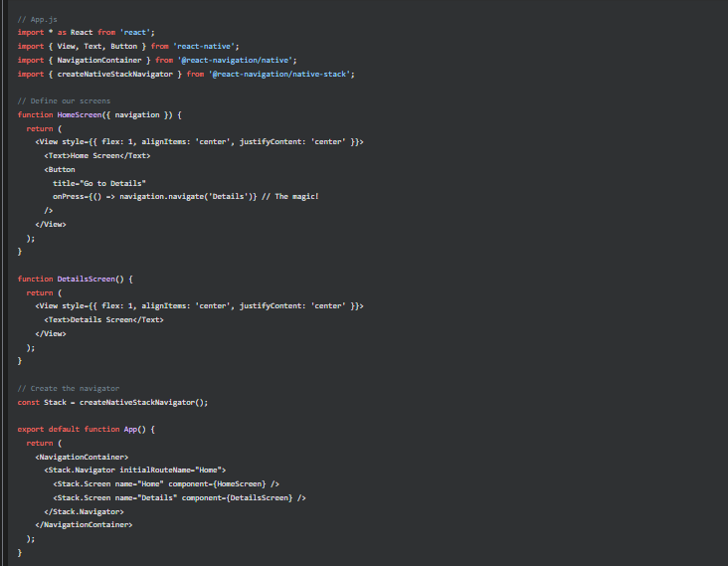Click the closing '</Stack.Navigator>' tag
The height and width of the screenshot is (566, 728).
coord(84,512)
